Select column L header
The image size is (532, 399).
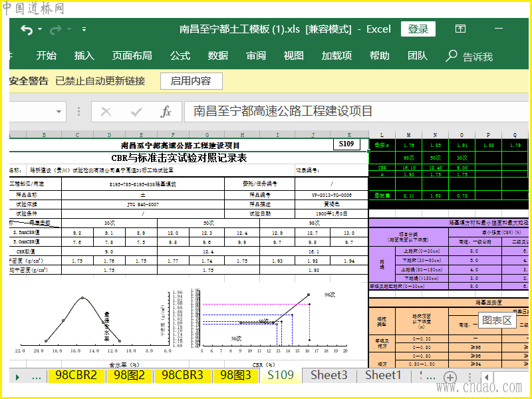point(382,135)
